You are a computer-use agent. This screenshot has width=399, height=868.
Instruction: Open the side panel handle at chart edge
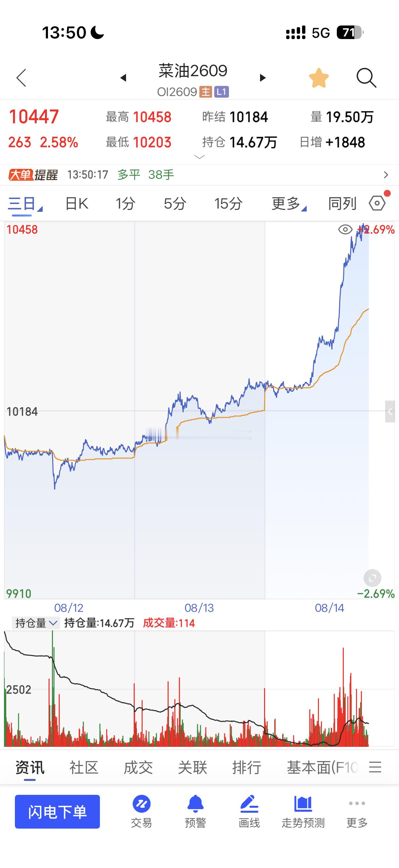(x=390, y=411)
